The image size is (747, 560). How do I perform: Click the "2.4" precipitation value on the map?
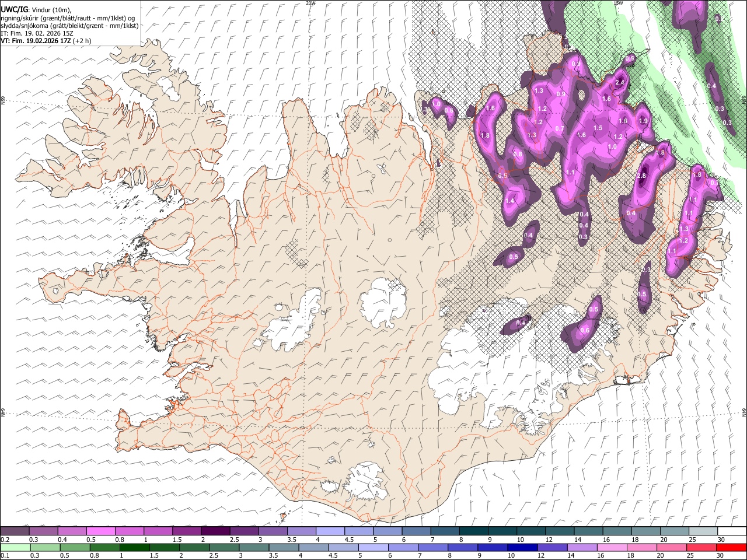point(620,83)
